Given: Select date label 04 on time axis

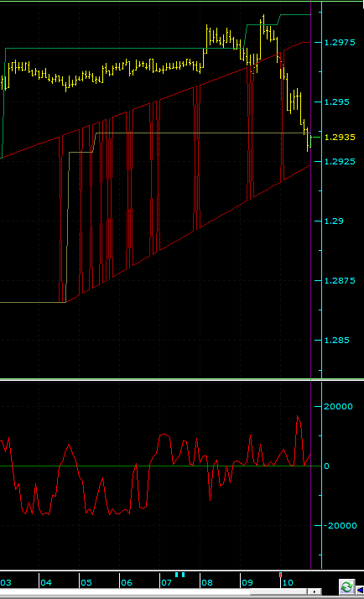Looking at the screenshot, I should pyautogui.click(x=46, y=582).
